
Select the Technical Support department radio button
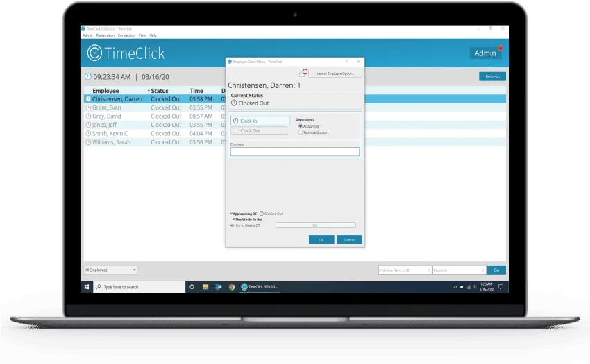(x=301, y=132)
